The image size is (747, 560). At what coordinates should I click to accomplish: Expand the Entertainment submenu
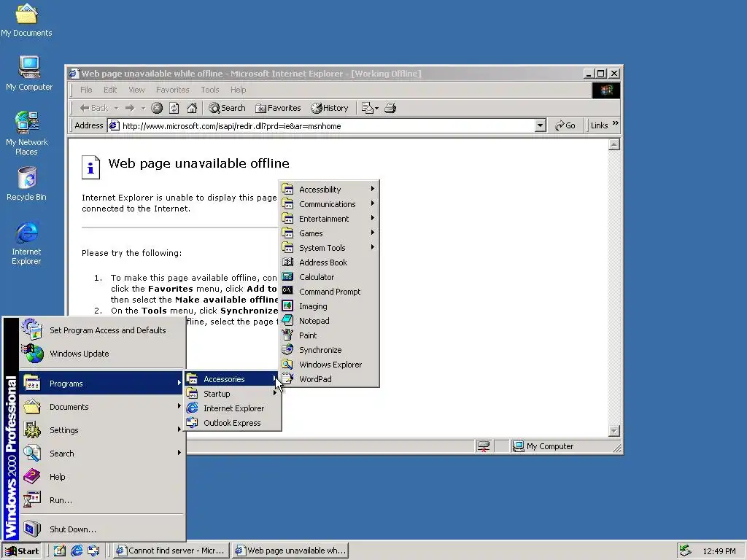point(329,219)
